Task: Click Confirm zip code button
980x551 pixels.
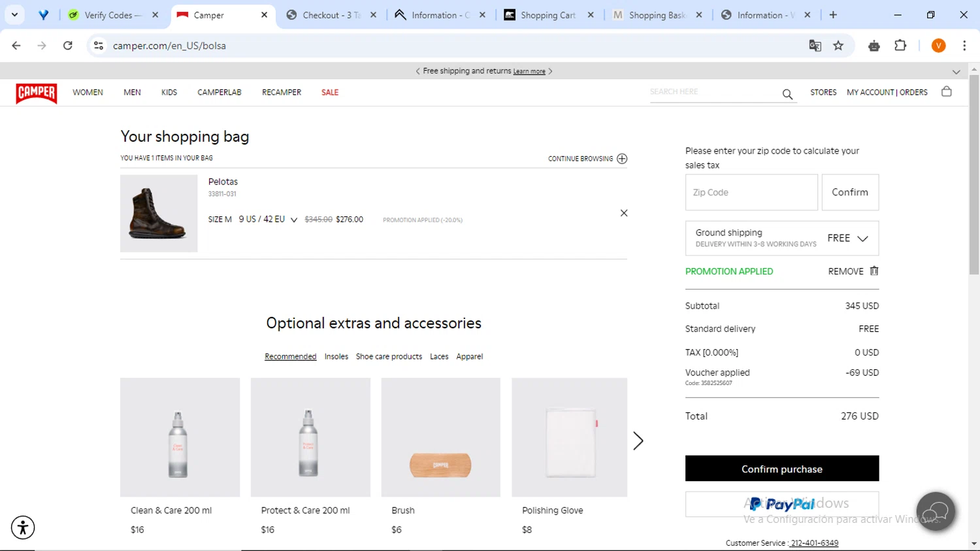Action: 849,192
